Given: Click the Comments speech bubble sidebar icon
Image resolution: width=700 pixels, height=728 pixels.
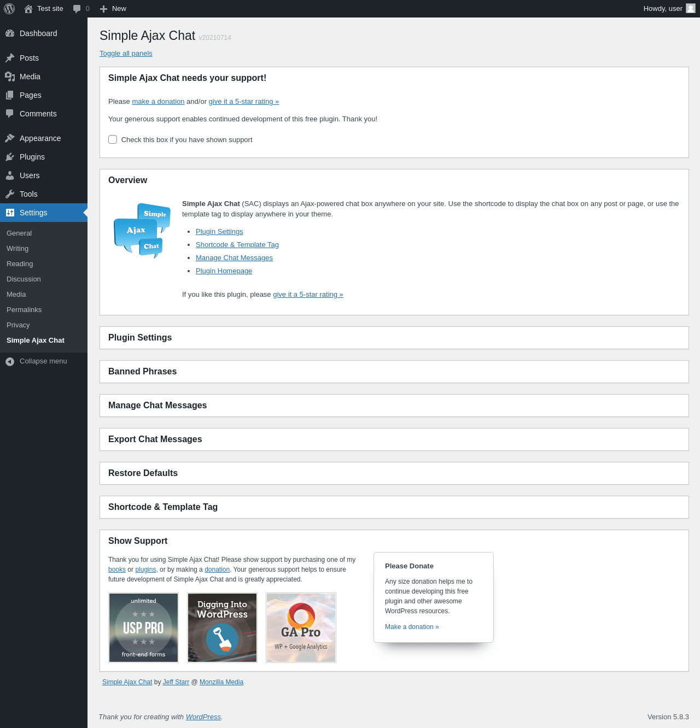Looking at the screenshot, I should point(10,114).
